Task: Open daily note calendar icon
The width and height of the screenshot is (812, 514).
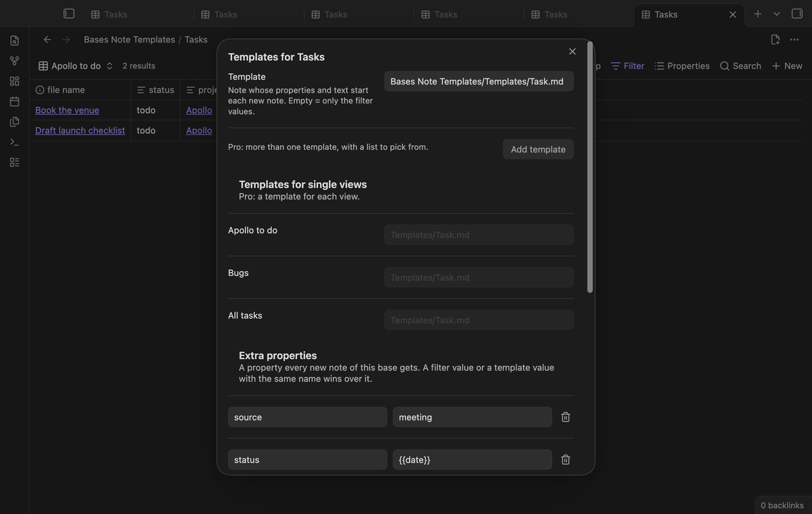Action: click(14, 101)
